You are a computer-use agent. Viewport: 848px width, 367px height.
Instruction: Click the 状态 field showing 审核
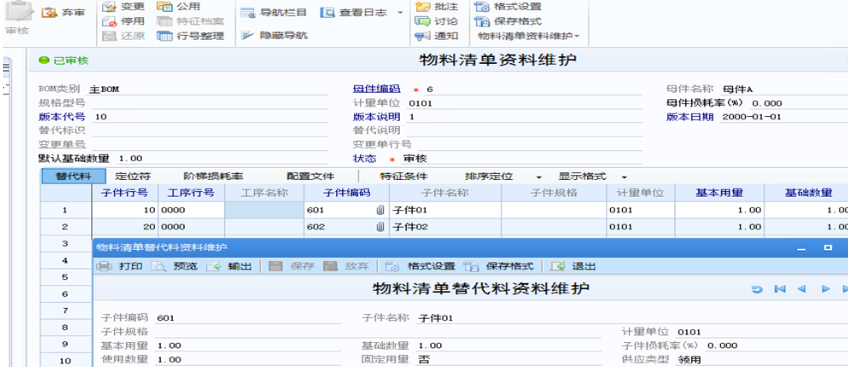pyautogui.click(x=522, y=159)
